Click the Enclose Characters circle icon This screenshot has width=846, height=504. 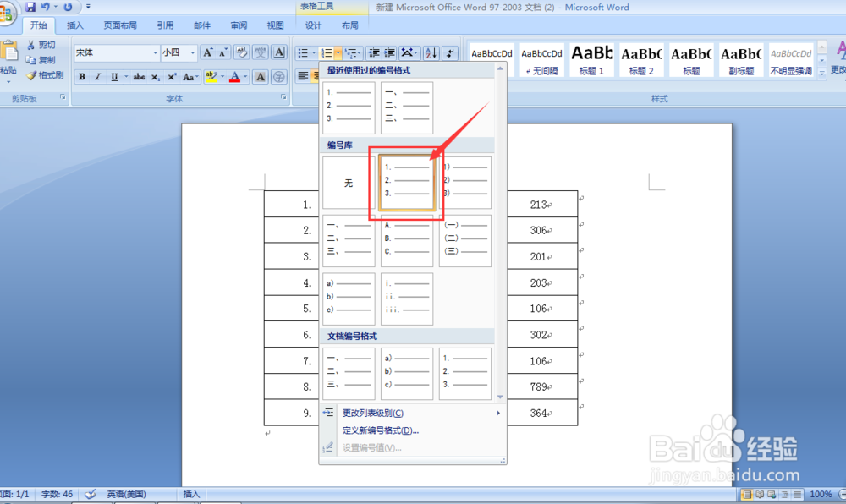[x=279, y=77]
